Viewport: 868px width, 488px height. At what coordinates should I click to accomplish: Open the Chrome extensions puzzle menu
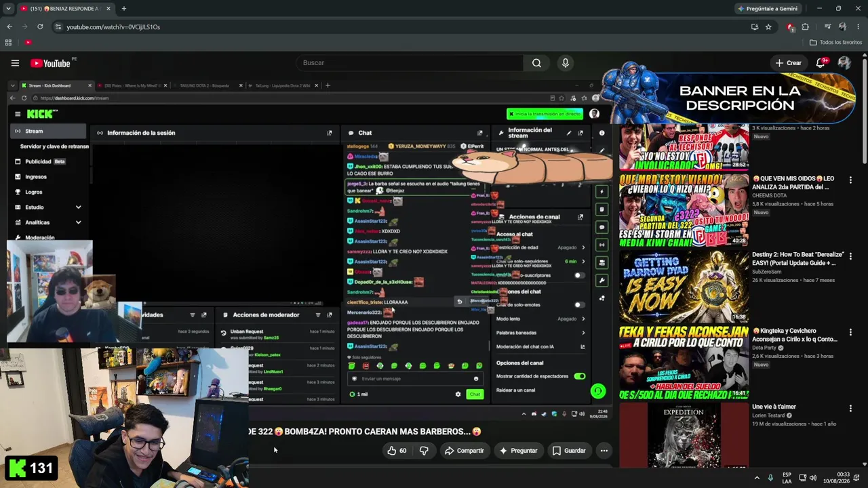806,27
